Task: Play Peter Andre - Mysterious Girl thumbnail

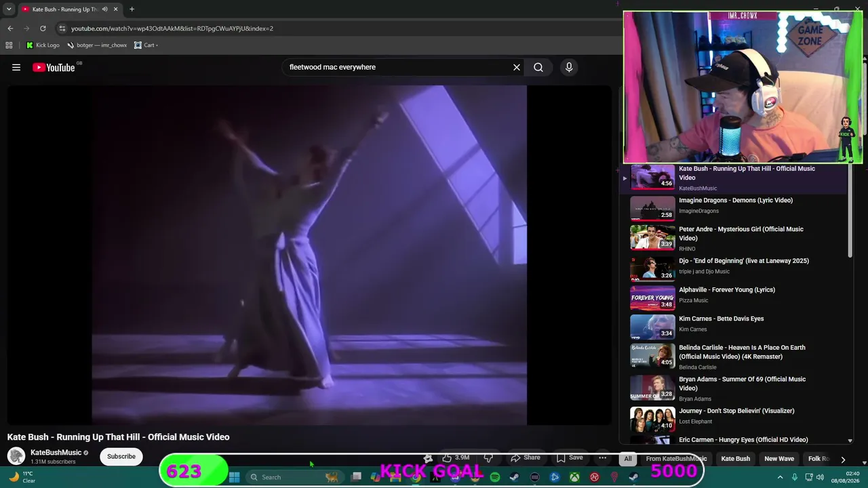Action: pos(652,237)
